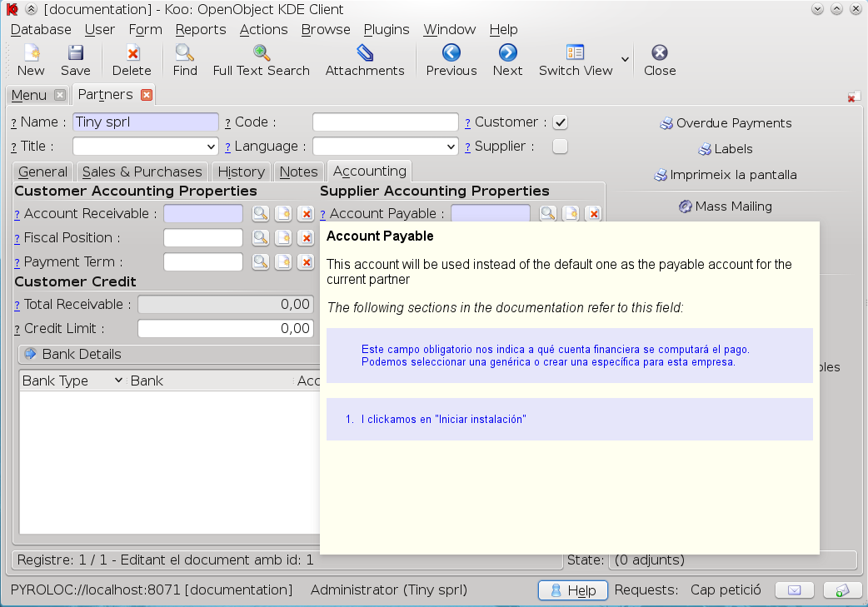This screenshot has height=607, width=868.
Task: Open the 'Este campo obligatorio' documentation link
Action: (556, 356)
